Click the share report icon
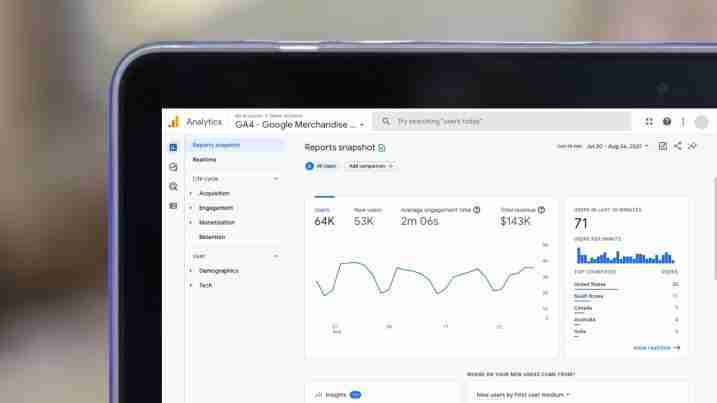This screenshot has height=403, width=717. coord(678,146)
